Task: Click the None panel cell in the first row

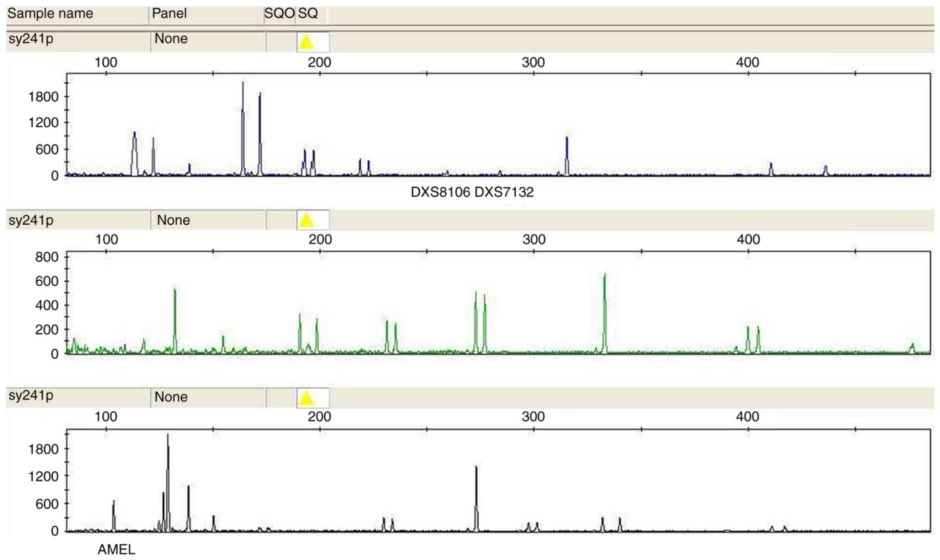Action: pos(171,39)
